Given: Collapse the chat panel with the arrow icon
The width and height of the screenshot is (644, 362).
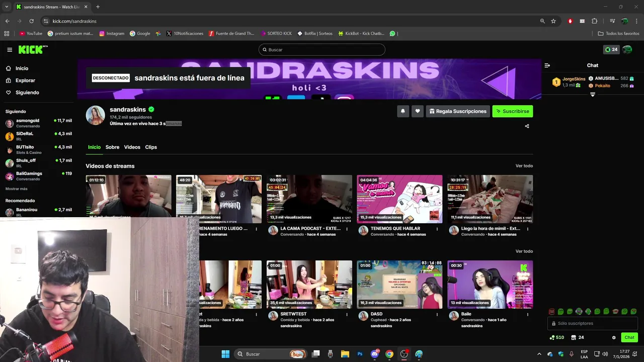Looking at the screenshot, I should 547,65.
